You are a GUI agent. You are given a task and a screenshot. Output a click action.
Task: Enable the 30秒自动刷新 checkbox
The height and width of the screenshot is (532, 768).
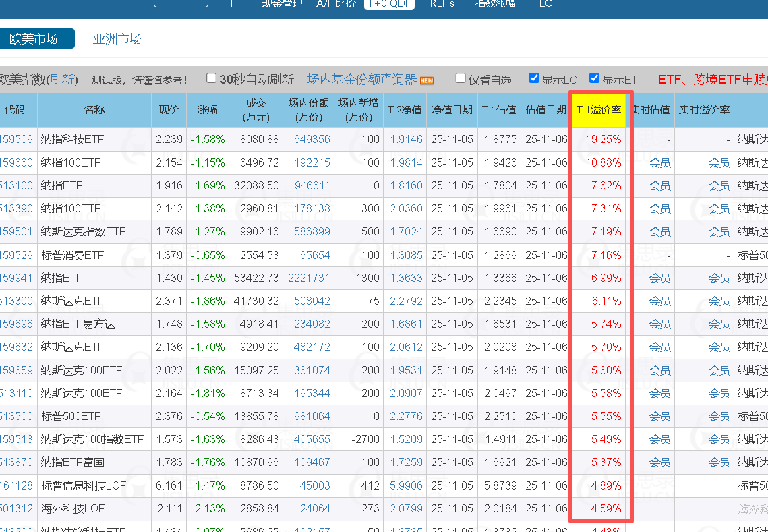coord(211,78)
